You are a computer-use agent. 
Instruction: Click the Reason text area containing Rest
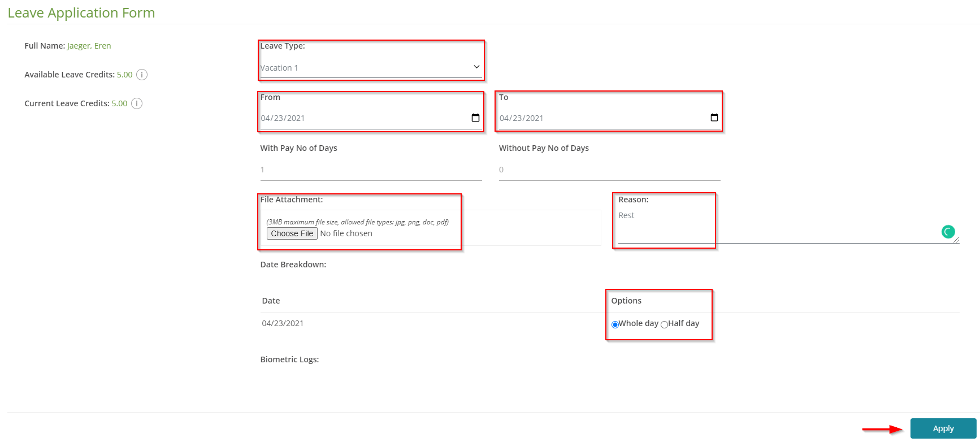(x=788, y=226)
